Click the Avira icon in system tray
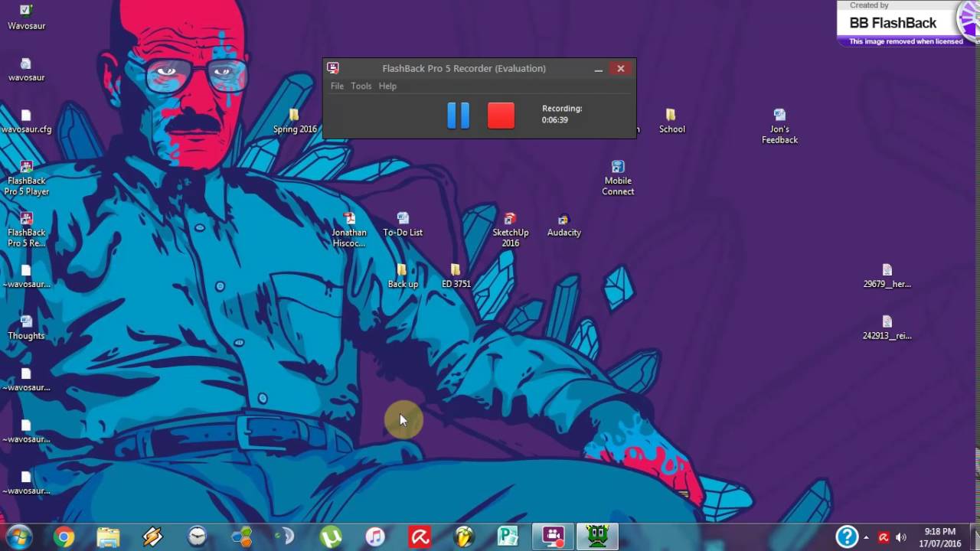980x551 pixels. point(884,537)
